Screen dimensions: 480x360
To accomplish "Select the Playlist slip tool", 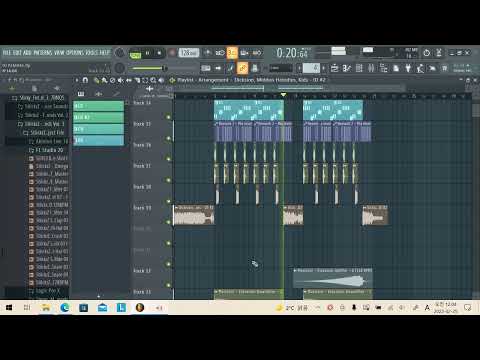I will click(129, 80).
